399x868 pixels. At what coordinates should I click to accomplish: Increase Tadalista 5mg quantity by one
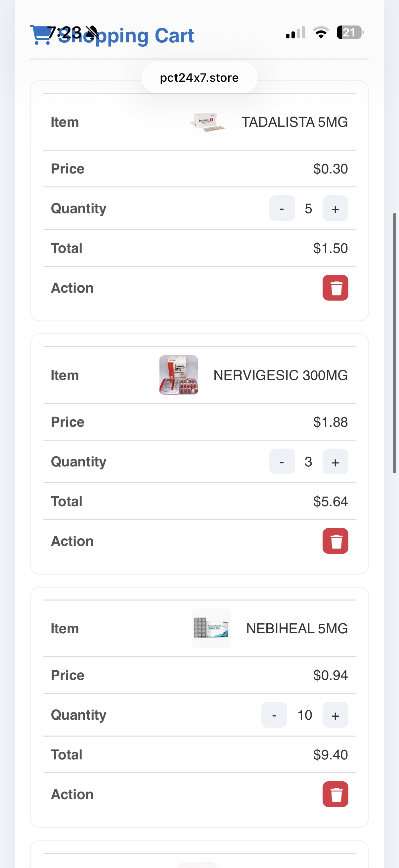pos(335,209)
